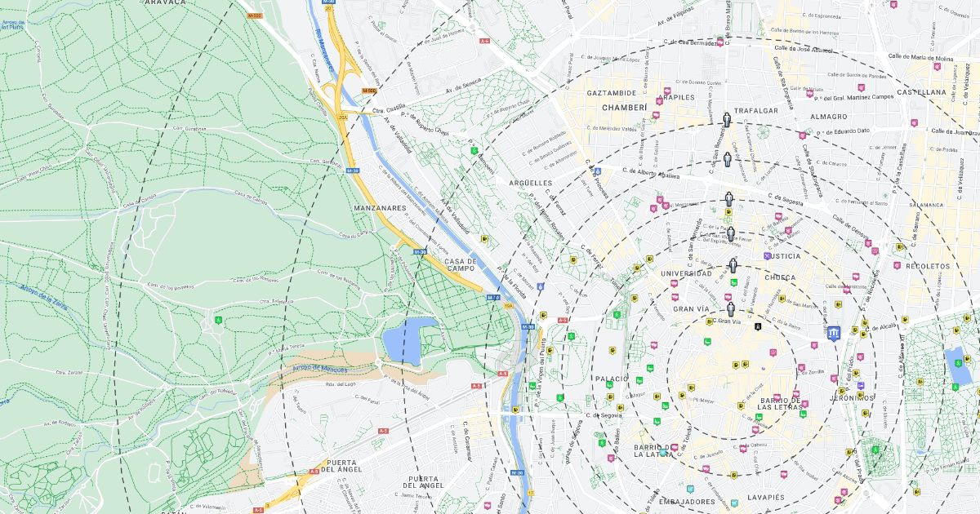This screenshot has height=514, width=980.
Task: Select blue marker beside P.º de la Florida
Action: pos(540,287)
